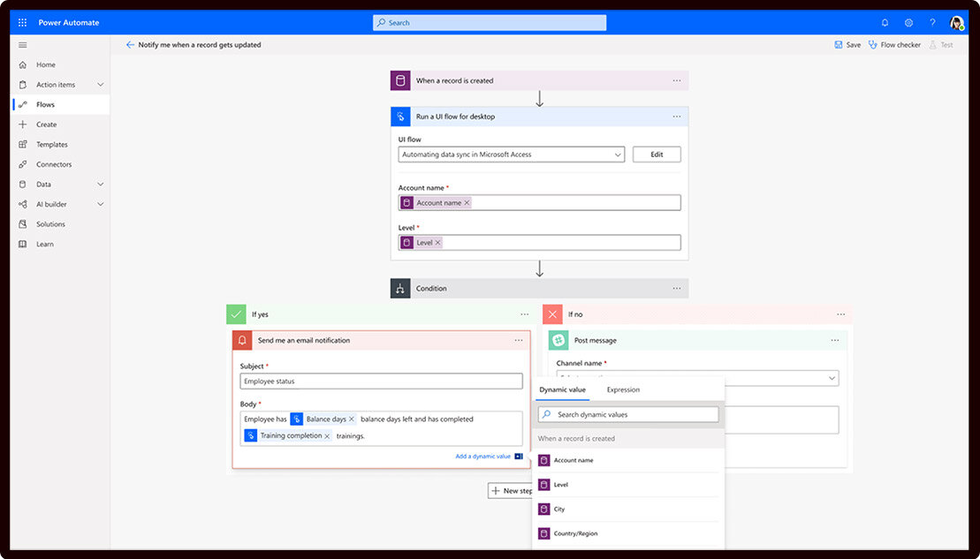980x559 pixels.
Task: Click the Solutions icon in sidebar
Action: click(x=23, y=224)
